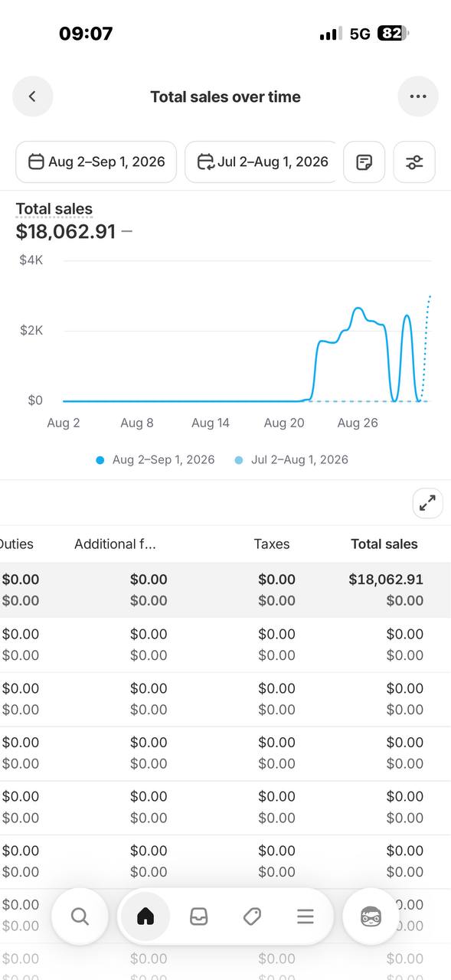Tap the 09:07 clock in status bar
Screen dimensions: 451x980
[x=86, y=34]
